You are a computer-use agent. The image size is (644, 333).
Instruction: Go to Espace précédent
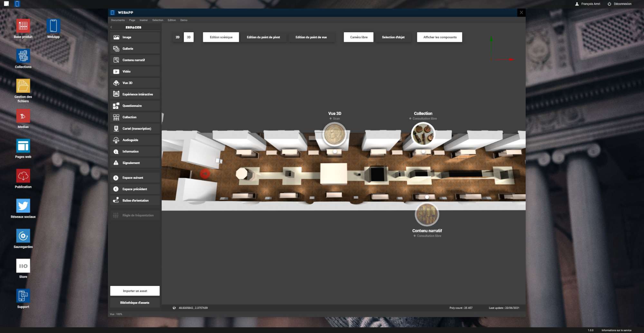[135, 189]
